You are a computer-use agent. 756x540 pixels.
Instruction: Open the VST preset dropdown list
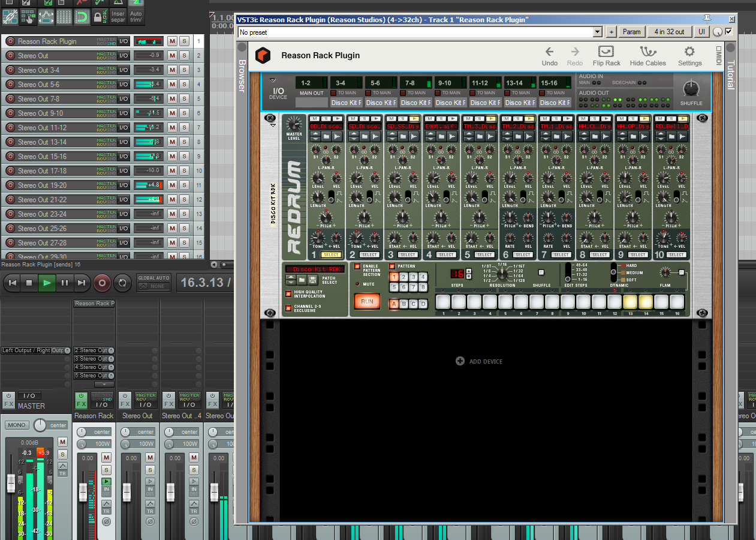(597, 32)
